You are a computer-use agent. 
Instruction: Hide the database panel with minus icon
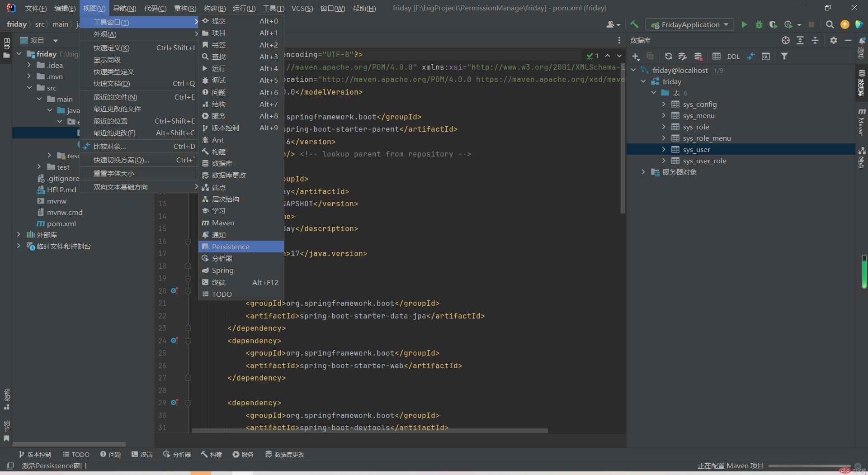(848, 40)
